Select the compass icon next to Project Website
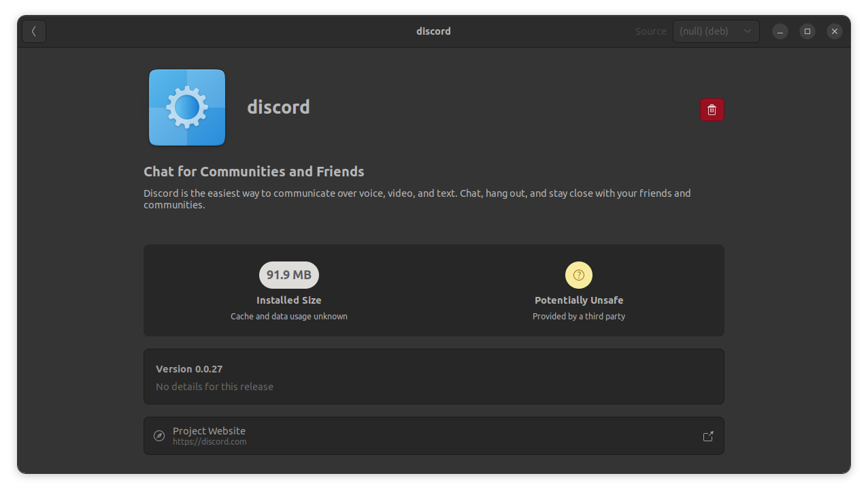The image size is (868, 493). coord(159,436)
